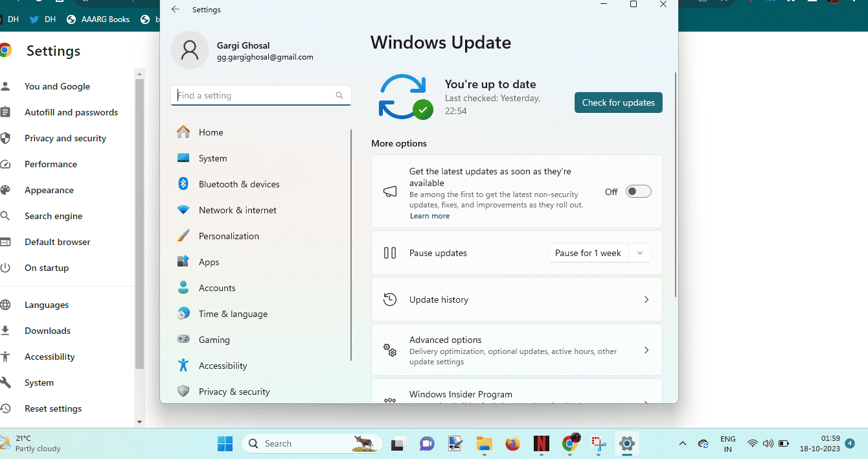The image size is (868, 459).
Task: Open the notification center bell badge
Action: point(849,443)
